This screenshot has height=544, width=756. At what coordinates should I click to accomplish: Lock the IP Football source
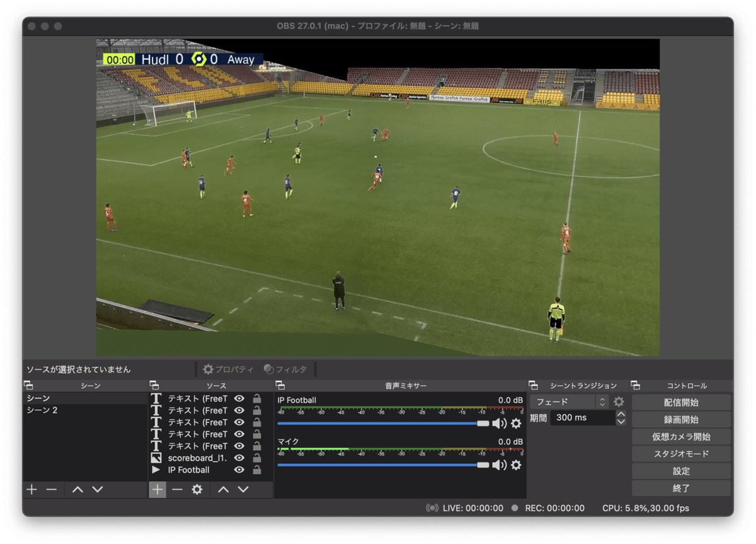click(x=257, y=470)
